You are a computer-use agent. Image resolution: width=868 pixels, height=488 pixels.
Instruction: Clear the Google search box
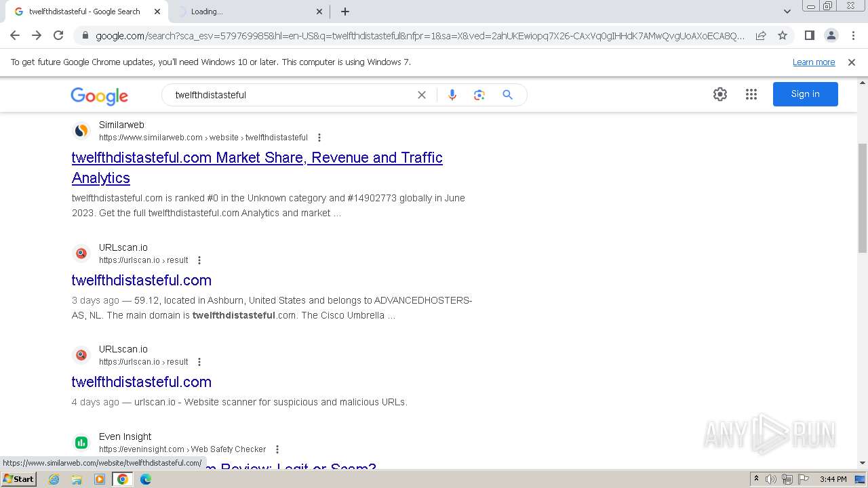(422, 95)
